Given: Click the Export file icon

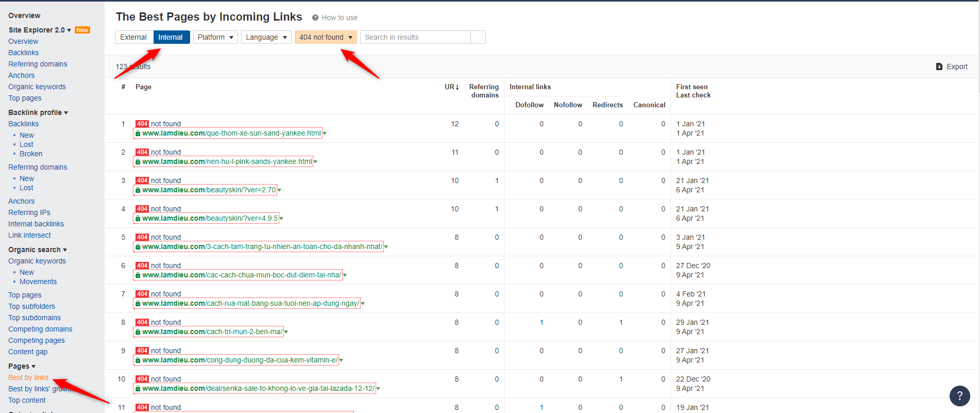Looking at the screenshot, I should pos(939,67).
